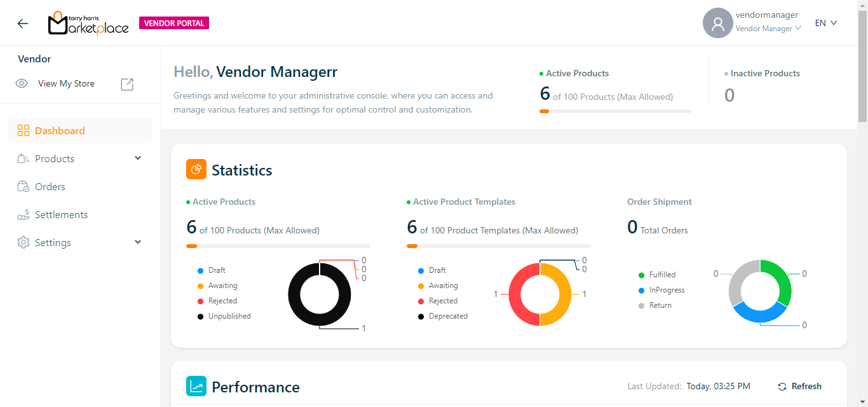Image resolution: width=868 pixels, height=407 pixels.
Task: Expand the Settings sidebar submenu
Action: point(138,242)
